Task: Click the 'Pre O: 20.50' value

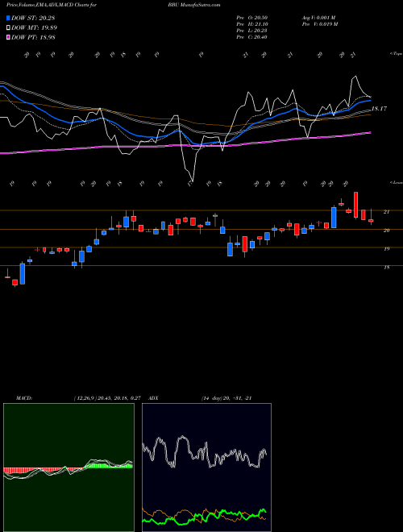Action: point(252,18)
